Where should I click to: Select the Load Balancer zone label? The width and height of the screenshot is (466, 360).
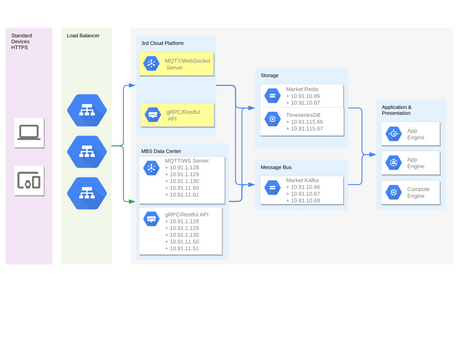[x=83, y=35]
